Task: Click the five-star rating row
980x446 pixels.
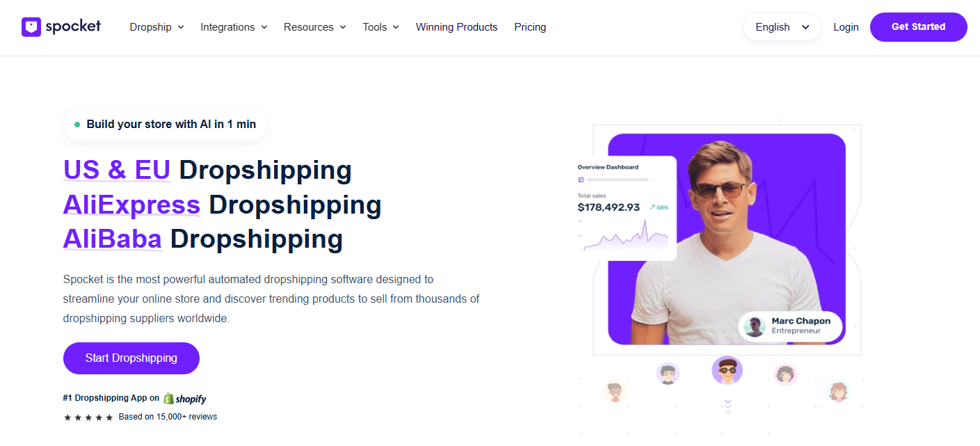Action: (88, 417)
